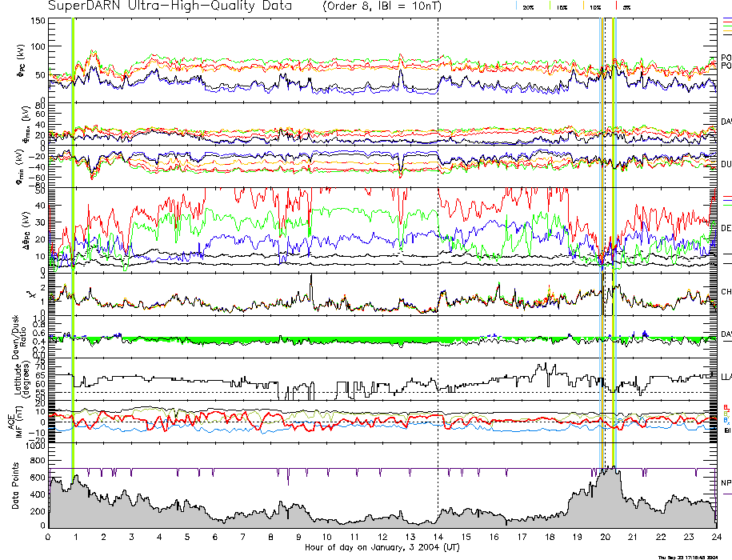Click the "800" tick on the Data Points axis

[x=38, y=461]
